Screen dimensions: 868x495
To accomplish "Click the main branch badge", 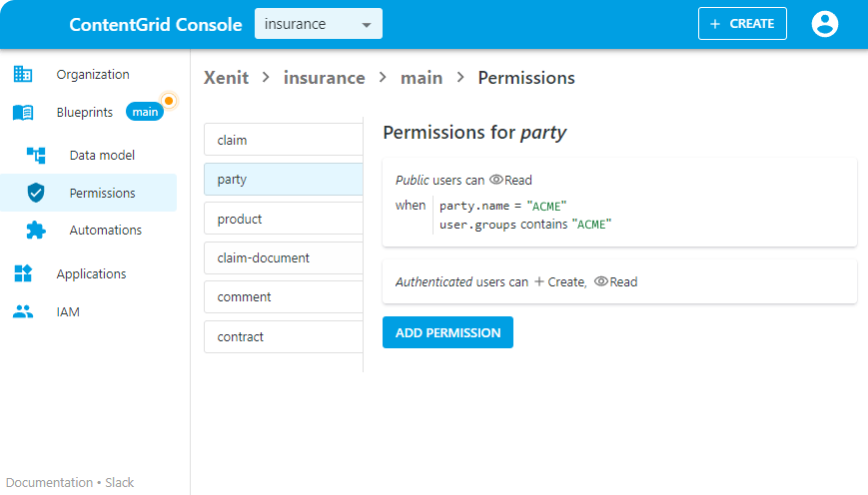I will pos(145,113).
